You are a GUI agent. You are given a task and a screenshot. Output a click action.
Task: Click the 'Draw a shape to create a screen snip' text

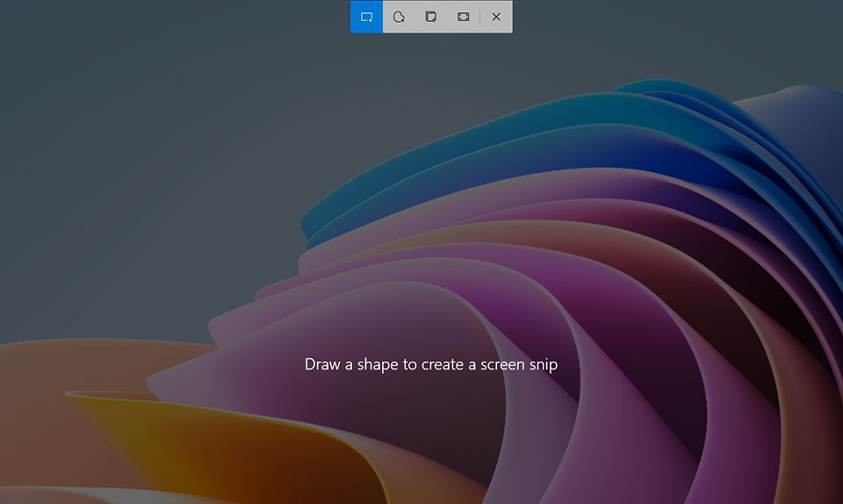431,365
